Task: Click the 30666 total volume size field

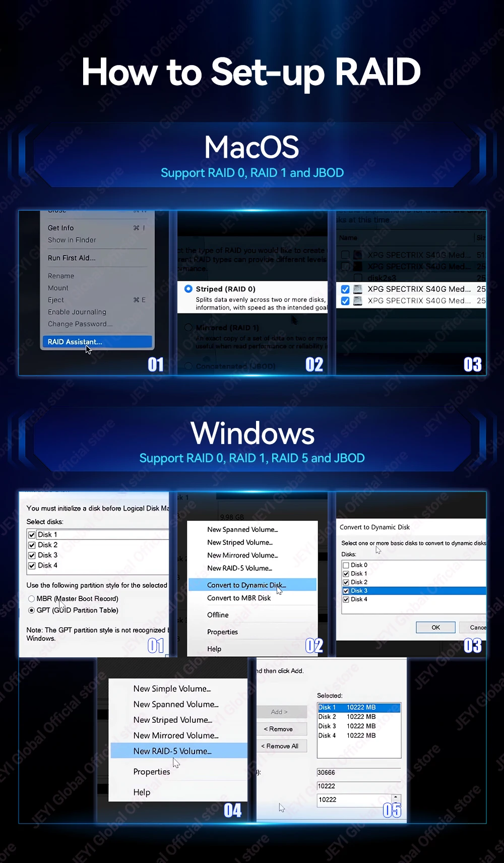Action: click(358, 772)
